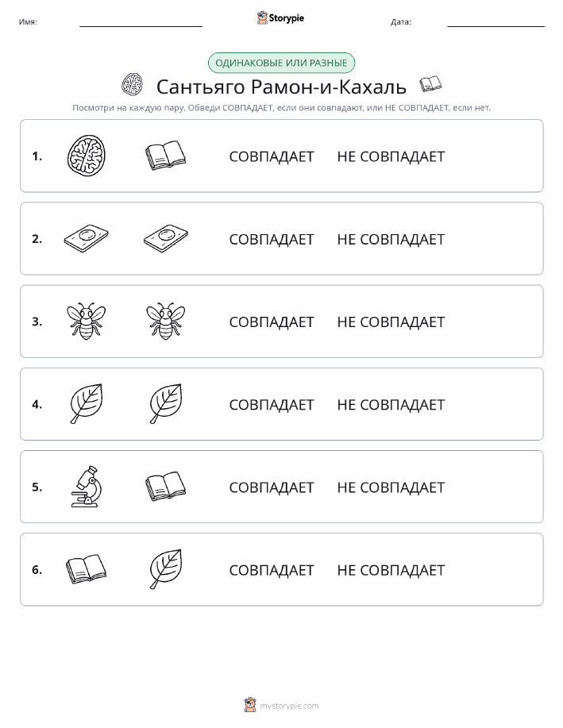
Task: Click the ОДИНАКОВЫЕ ИЛИ РАЗНЫЕ badge
Action: [281, 63]
